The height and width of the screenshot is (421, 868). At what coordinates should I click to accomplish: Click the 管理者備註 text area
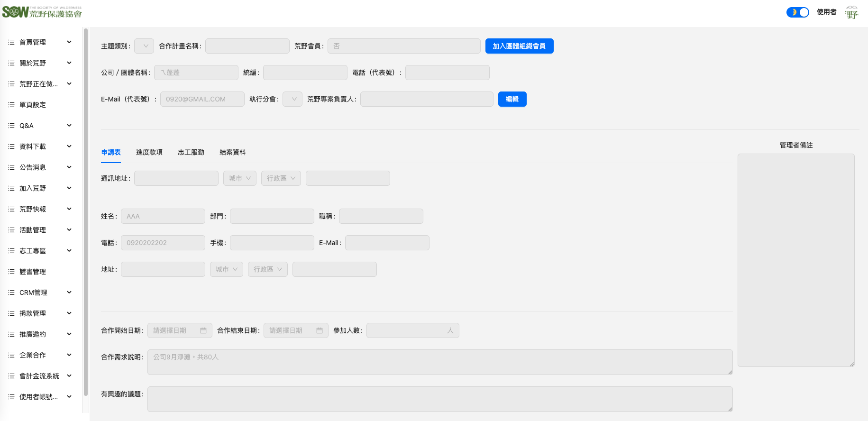(x=796, y=260)
